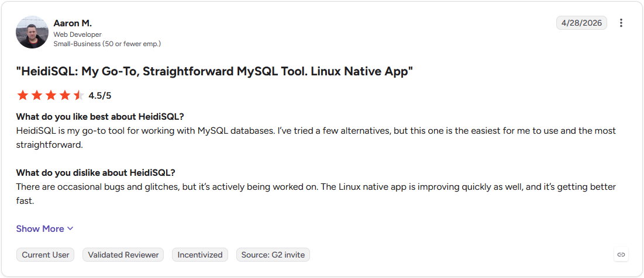
Task: Click the star rating icons
Action: pos(50,96)
